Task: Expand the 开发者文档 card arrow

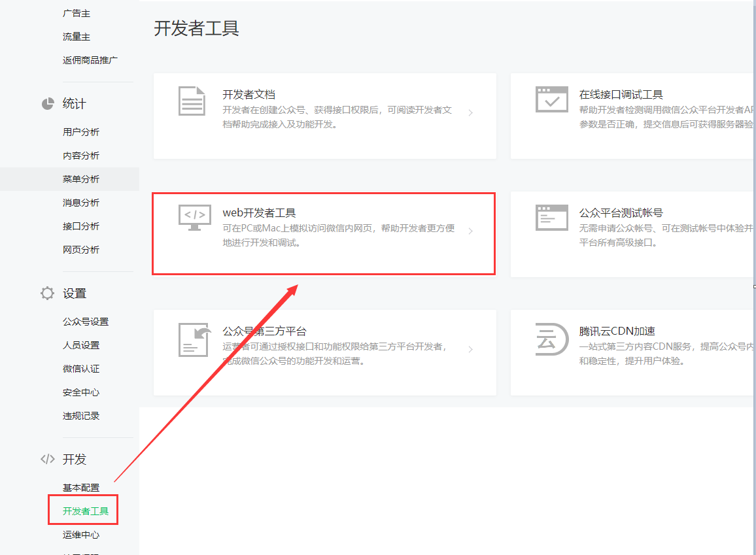Action: click(471, 113)
